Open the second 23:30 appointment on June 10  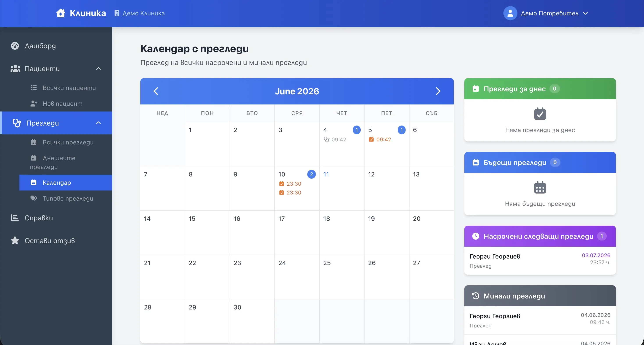(x=290, y=192)
